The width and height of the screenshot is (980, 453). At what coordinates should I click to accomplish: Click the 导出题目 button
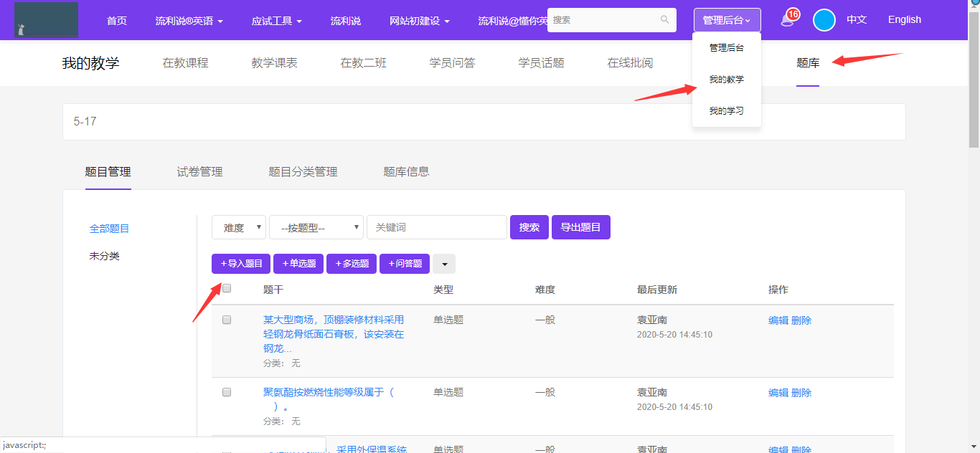(x=580, y=227)
